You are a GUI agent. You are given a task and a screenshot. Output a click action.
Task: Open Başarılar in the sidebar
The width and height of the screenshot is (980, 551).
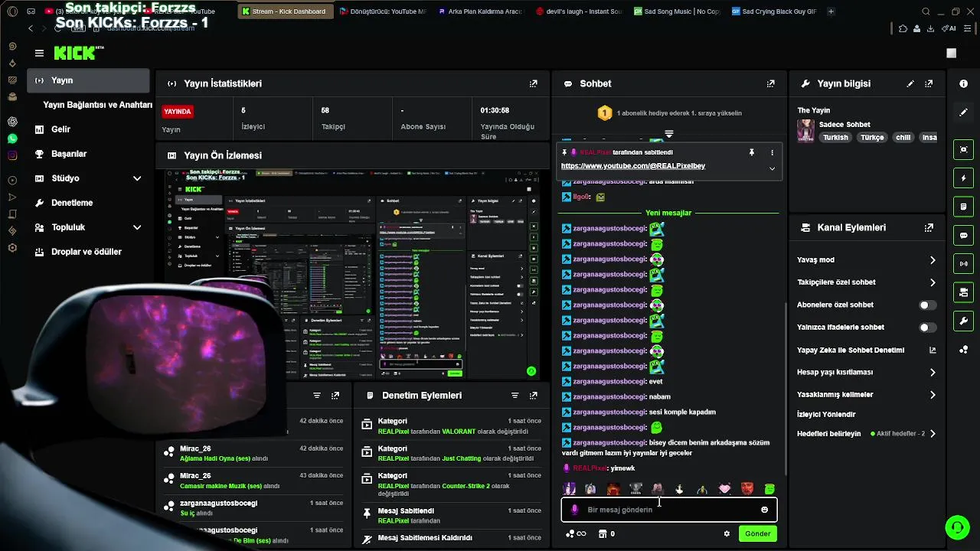[68, 154]
